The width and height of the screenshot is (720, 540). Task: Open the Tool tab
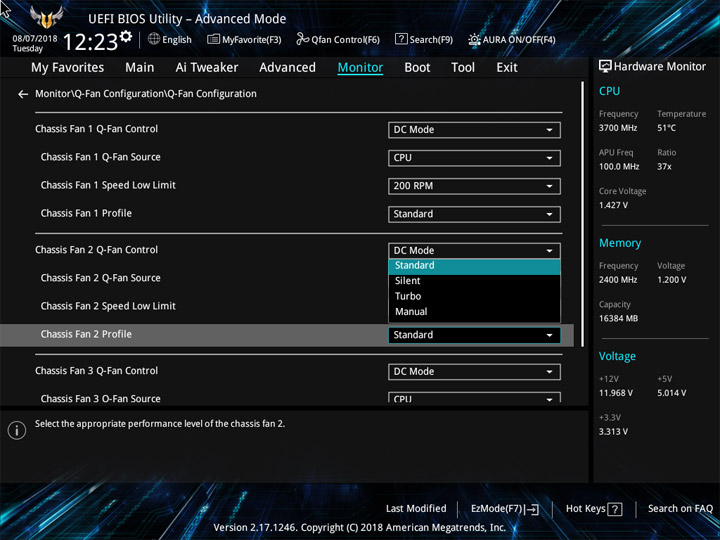463,68
